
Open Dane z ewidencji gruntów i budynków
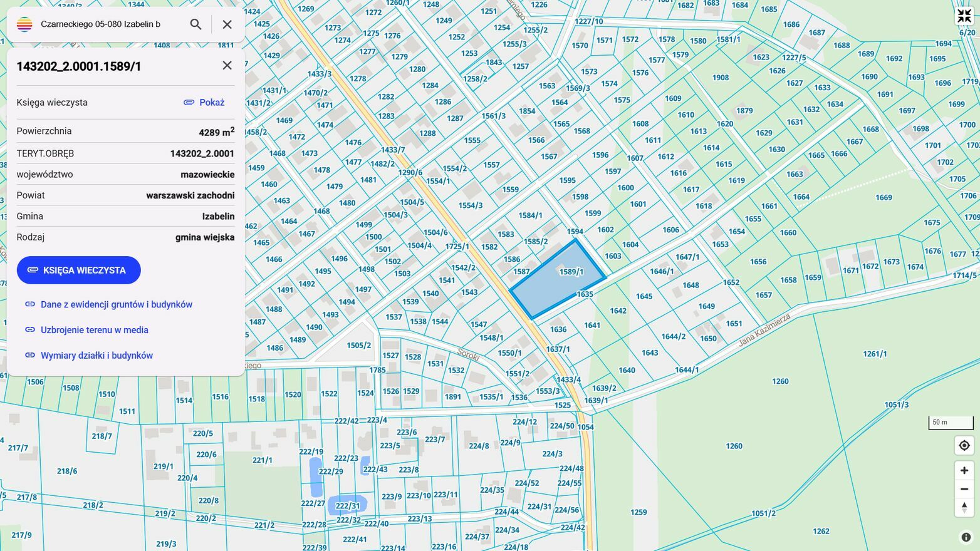(116, 304)
